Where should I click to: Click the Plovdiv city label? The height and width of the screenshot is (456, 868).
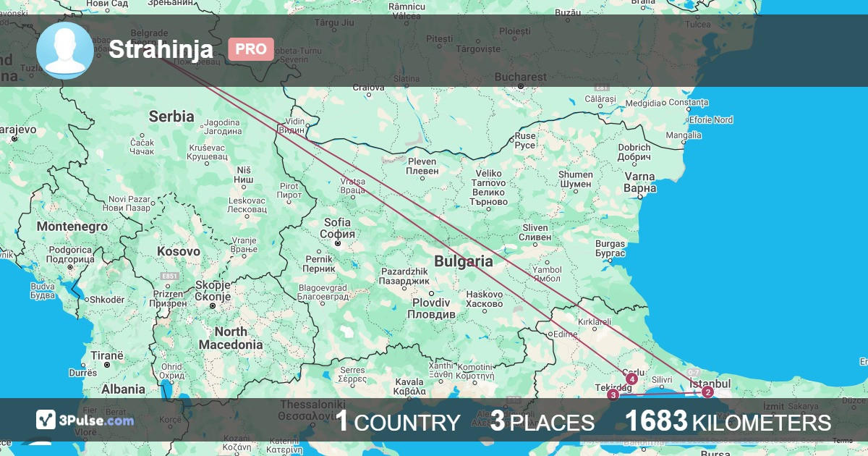(x=431, y=308)
